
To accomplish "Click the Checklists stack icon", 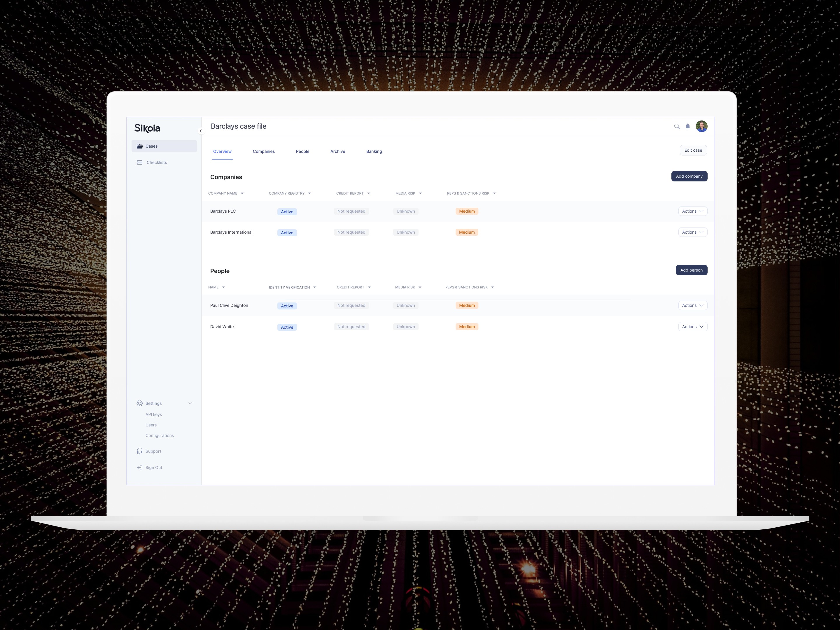I will pos(140,162).
